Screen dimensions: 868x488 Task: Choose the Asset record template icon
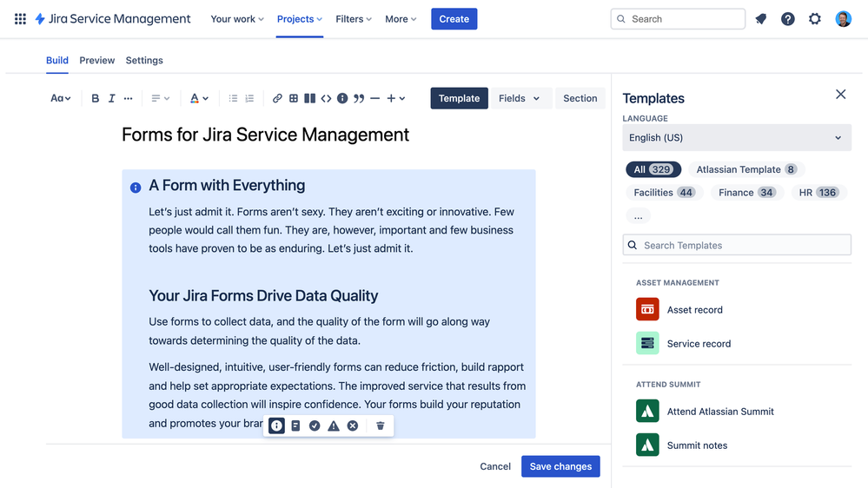coord(647,309)
